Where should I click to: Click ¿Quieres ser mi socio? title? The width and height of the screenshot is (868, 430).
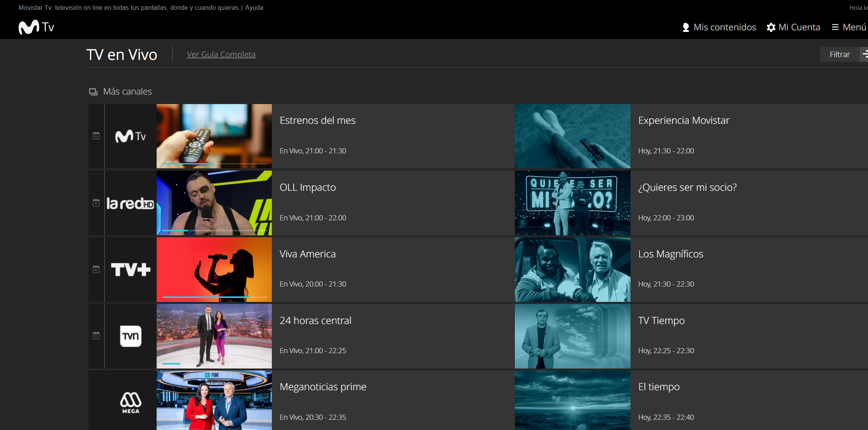tap(687, 187)
